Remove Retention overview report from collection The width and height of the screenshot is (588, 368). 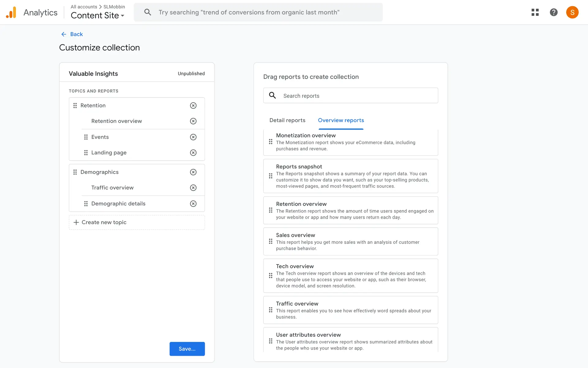pyautogui.click(x=193, y=121)
